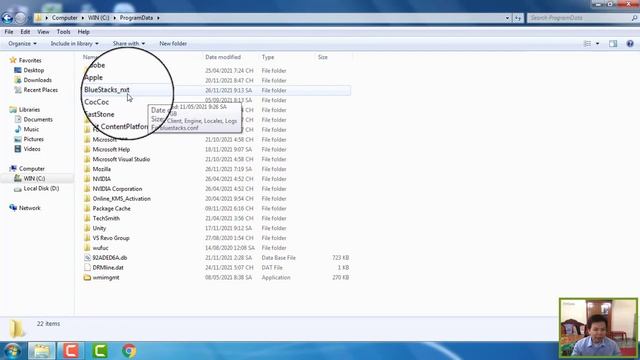Open the Tools menu
Viewport: 640px width, 360px height.
(63, 32)
